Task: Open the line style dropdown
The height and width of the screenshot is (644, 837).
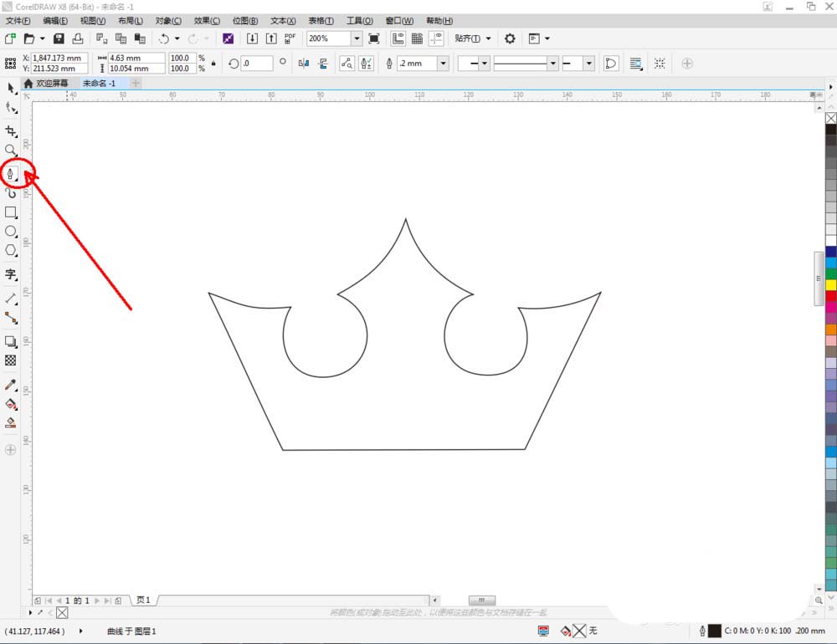Action: pyautogui.click(x=552, y=64)
